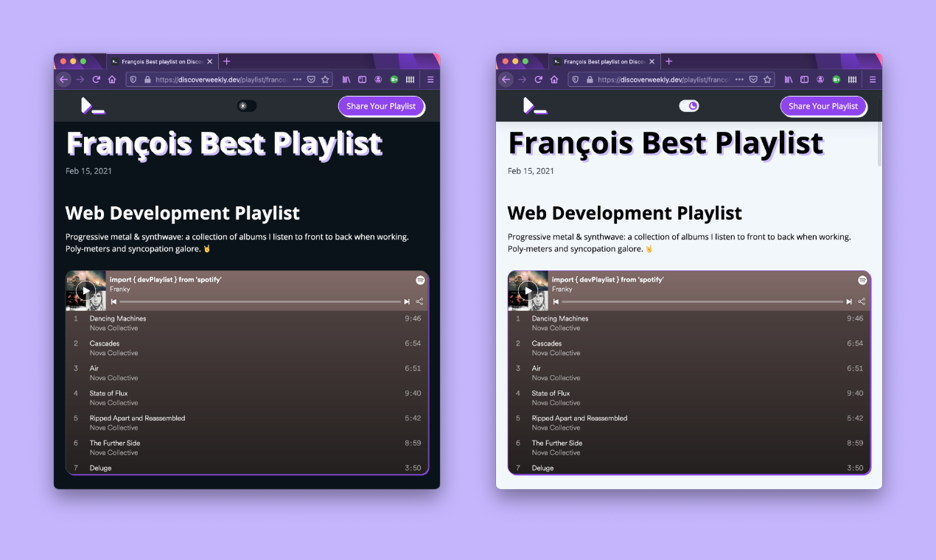936x560 pixels.
Task: Click the skip-to-next-track icon
Action: click(407, 301)
